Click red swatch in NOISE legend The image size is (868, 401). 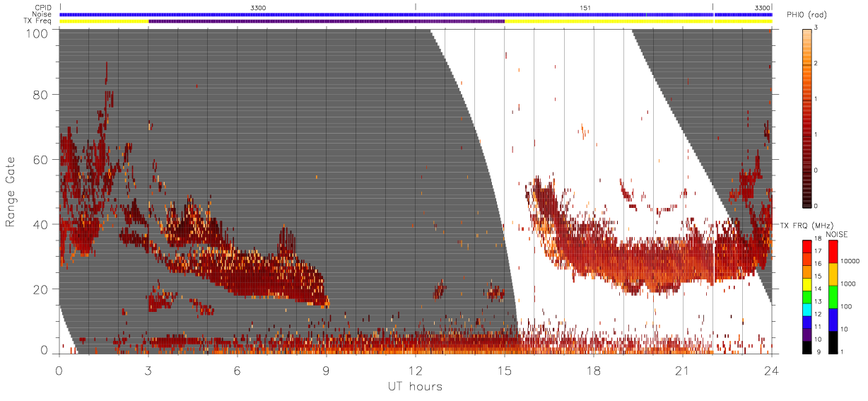point(832,252)
